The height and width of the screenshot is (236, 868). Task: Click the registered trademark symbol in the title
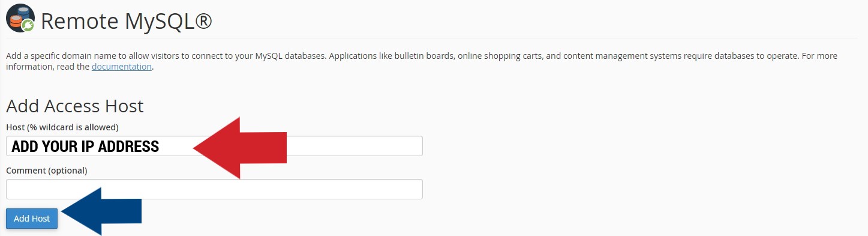pyautogui.click(x=203, y=21)
